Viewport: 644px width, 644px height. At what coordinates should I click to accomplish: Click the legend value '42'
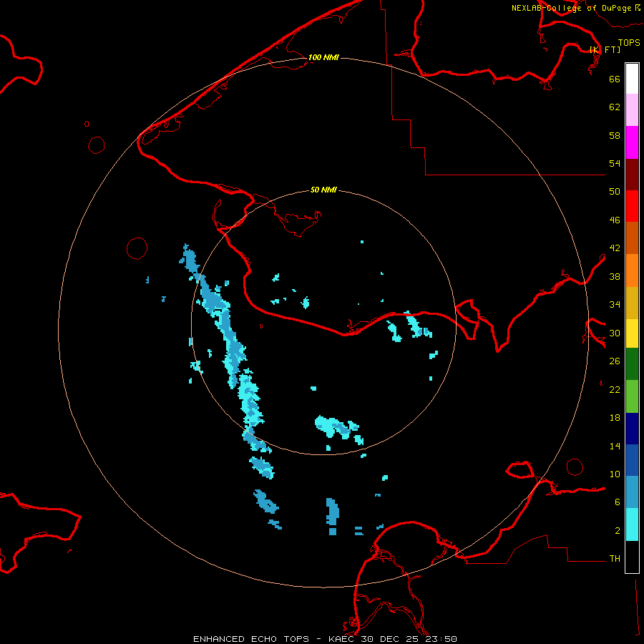[615, 248]
